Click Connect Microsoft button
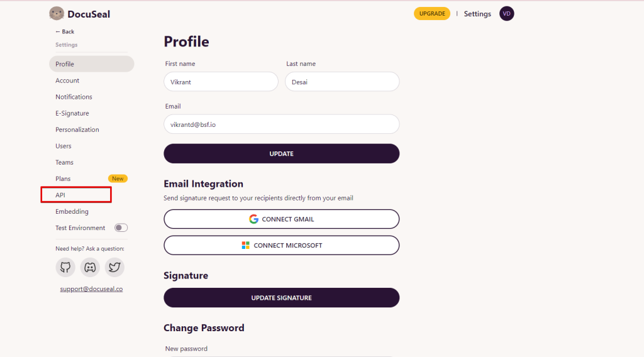The width and height of the screenshot is (644, 357). click(281, 245)
